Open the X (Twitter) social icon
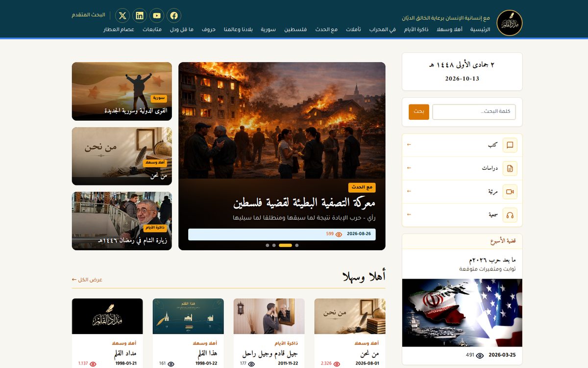588x368 pixels. [x=122, y=16]
